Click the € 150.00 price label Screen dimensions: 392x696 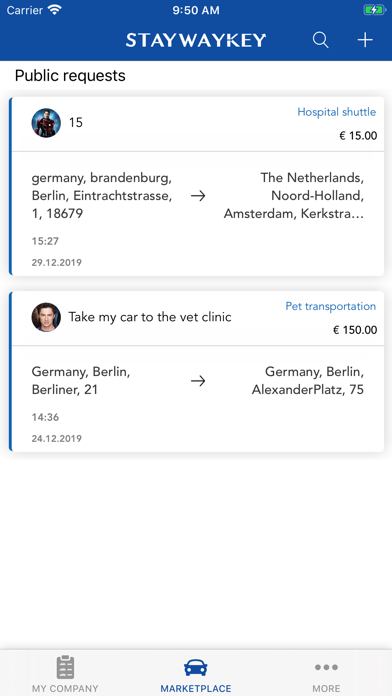(355, 330)
